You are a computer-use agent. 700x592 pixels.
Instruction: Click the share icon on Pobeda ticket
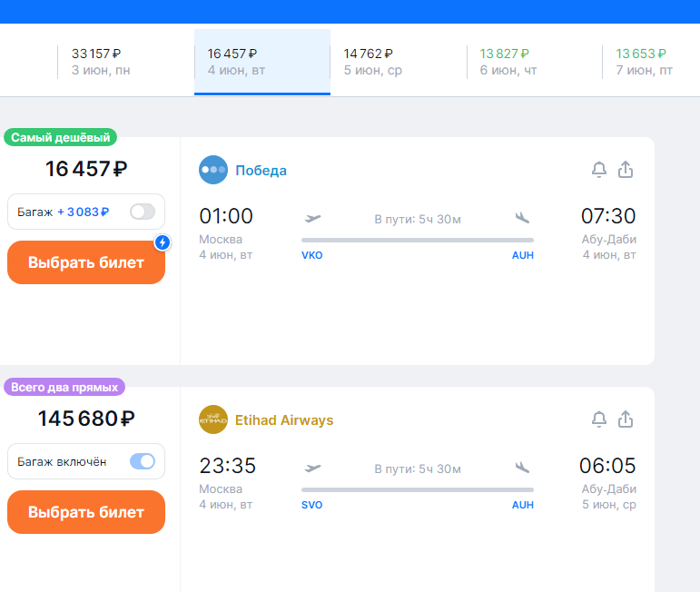[x=625, y=170]
